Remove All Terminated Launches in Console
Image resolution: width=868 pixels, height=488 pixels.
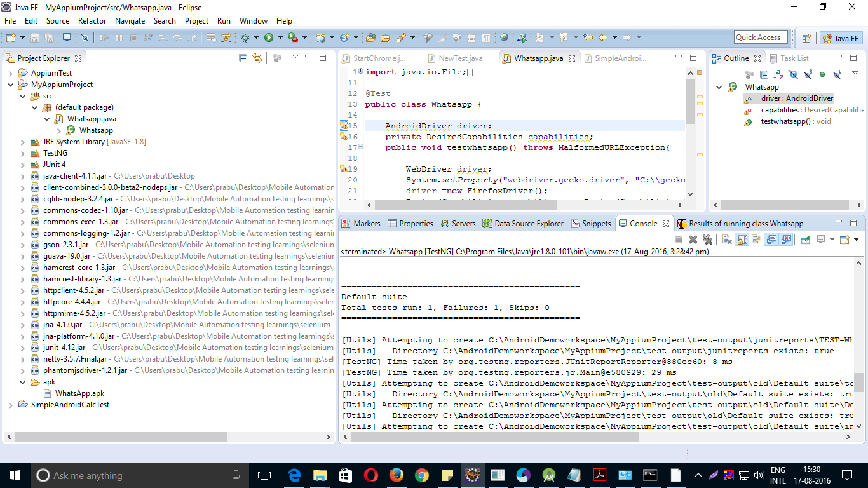[707, 240]
